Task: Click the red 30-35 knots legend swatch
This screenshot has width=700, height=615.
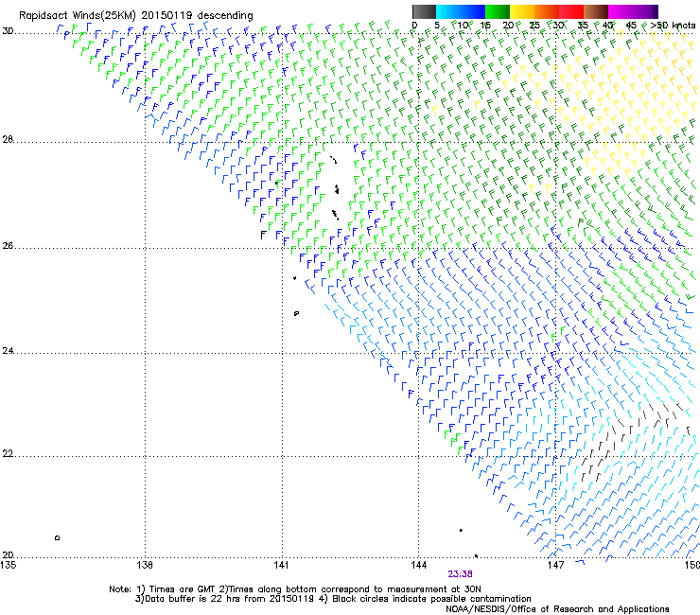Action: (x=571, y=11)
